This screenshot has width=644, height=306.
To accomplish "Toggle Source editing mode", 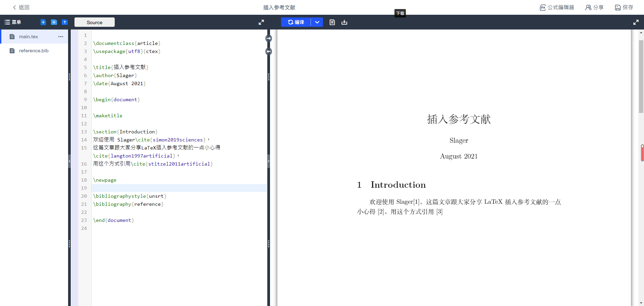I will (94, 22).
